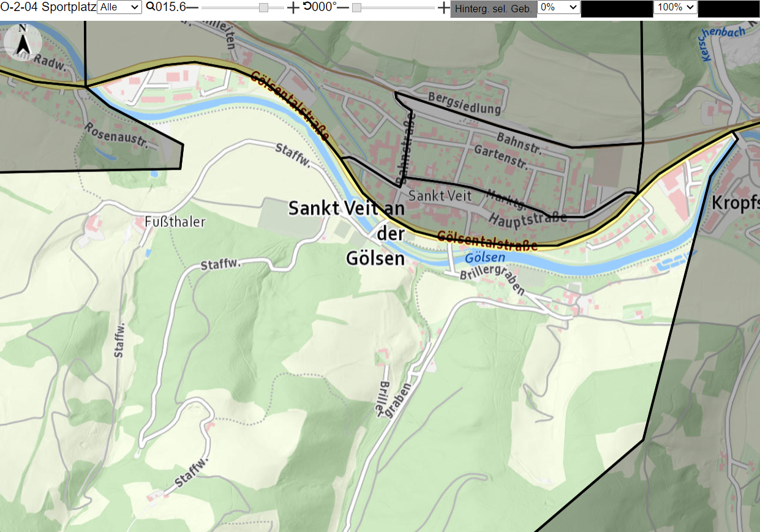Open the 'Alle' dropdown
Viewport: 760px width, 532px height.
(x=119, y=7)
